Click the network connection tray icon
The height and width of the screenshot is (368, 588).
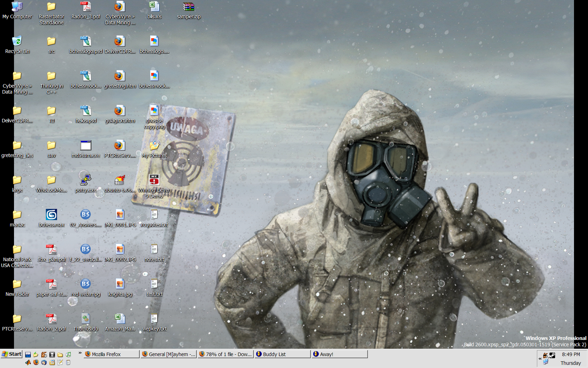(x=546, y=362)
